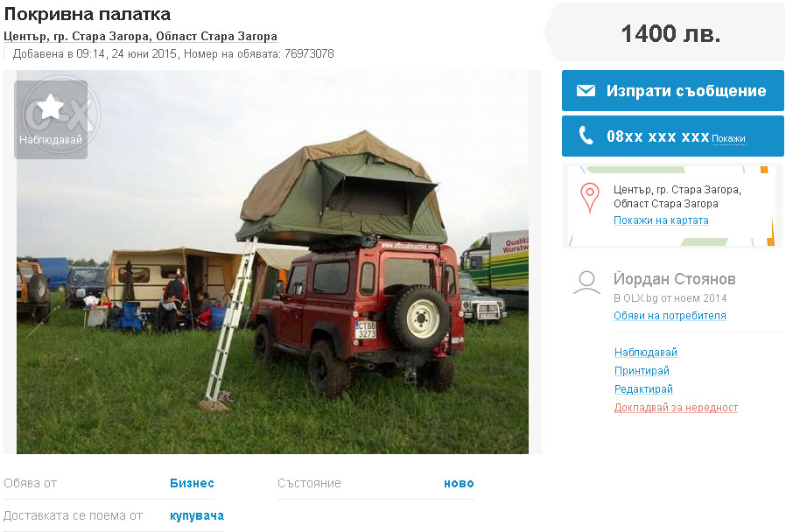Click the phone handset icon
The width and height of the screenshot is (786, 532).
[586, 136]
